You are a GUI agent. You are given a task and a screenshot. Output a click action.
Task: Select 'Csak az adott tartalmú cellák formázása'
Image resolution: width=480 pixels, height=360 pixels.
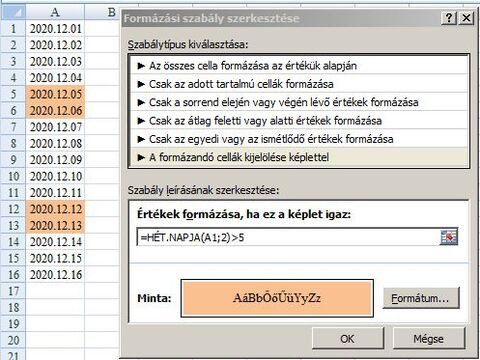tap(299, 84)
